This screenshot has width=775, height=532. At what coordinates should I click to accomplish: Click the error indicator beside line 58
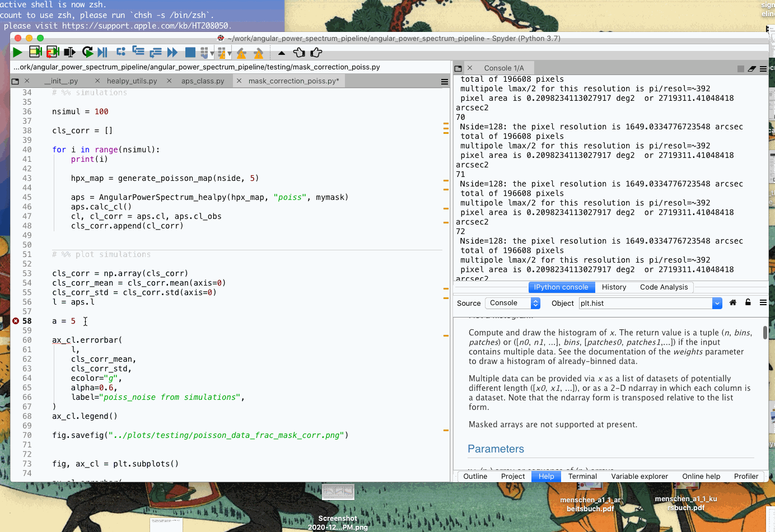tap(16, 321)
